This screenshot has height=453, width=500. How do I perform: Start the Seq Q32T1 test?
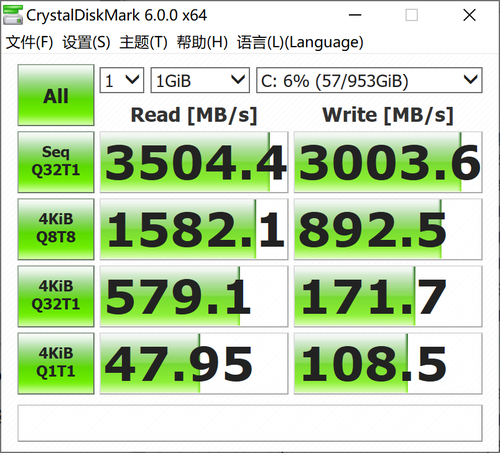56,162
